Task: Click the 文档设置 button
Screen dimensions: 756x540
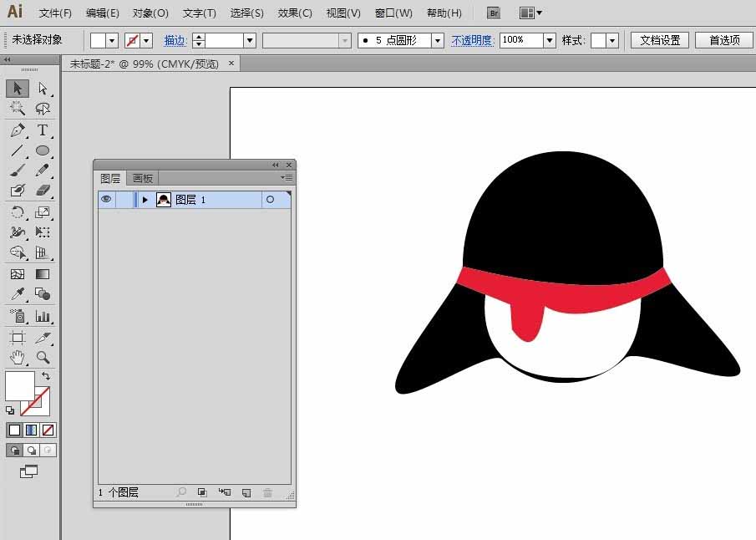Action: [x=660, y=40]
